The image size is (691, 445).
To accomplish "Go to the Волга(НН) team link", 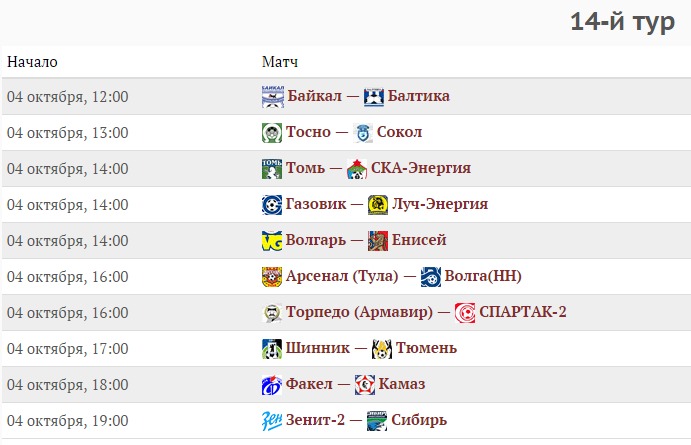I will (484, 277).
